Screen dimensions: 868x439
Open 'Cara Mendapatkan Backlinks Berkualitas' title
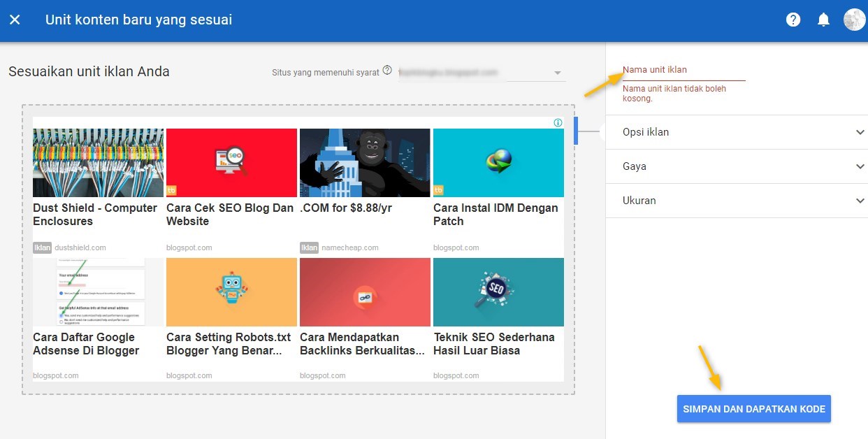point(362,344)
